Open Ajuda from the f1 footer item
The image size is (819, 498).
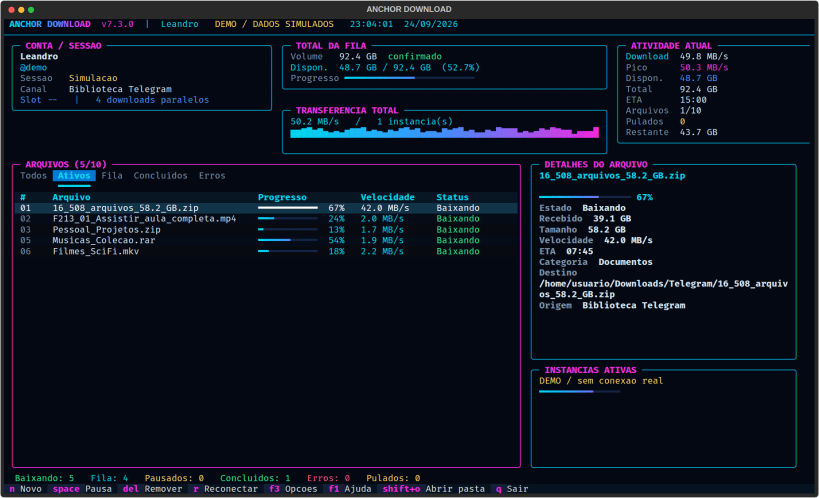coord(350,489)
